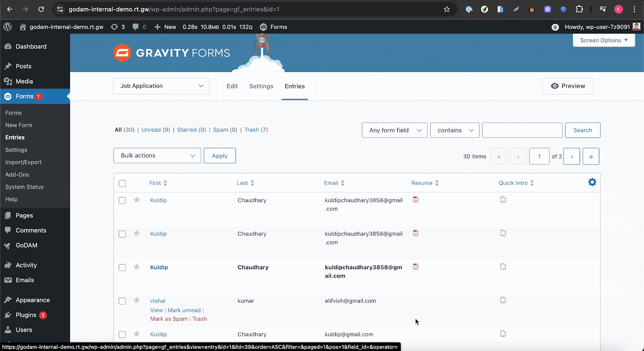Switch to the Settings tab
The height and width of the screenshot is (351, 644).
click(x=261, y=86)
